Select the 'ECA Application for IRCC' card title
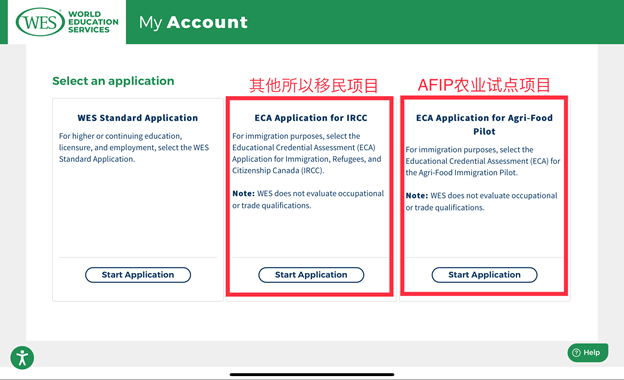This screenshot has height=380, width=624. tap(311, 118)
